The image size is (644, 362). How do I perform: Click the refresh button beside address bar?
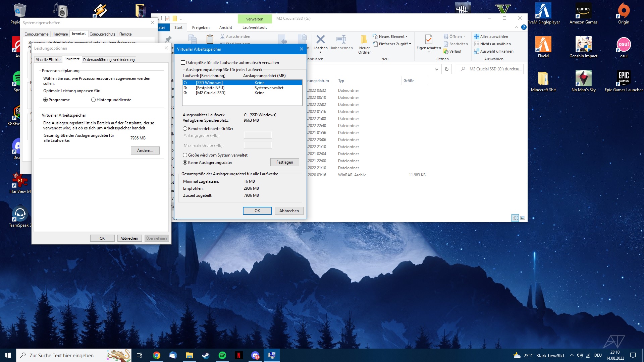pyautogui.click(x=446, y=69)
